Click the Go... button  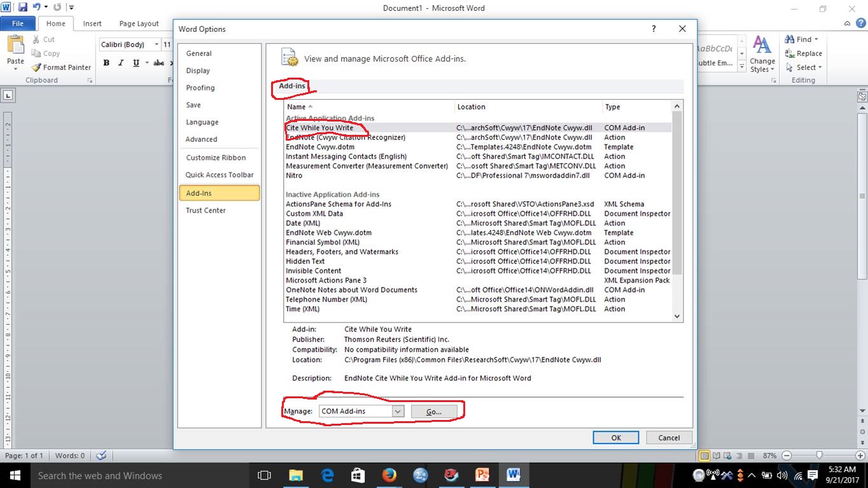click(434, 412)
